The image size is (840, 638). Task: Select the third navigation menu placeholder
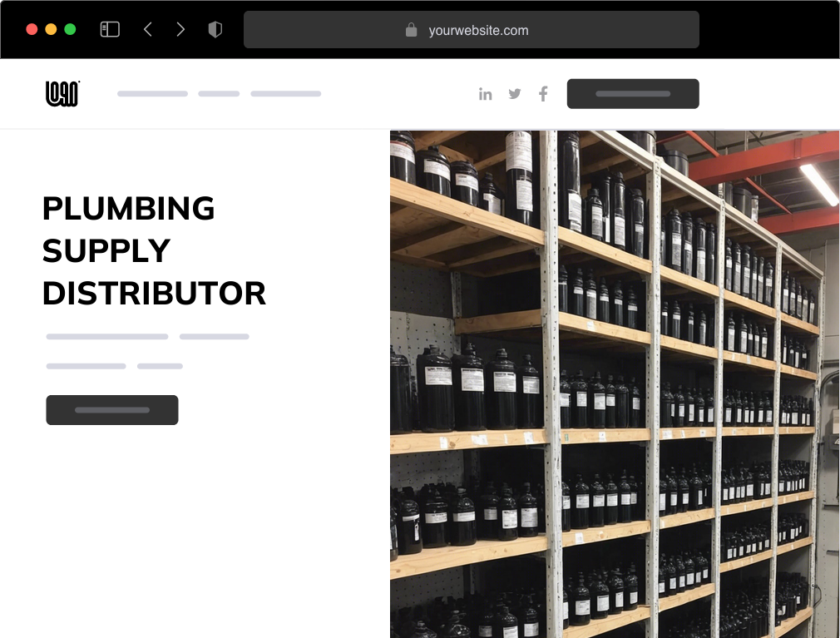coord(285,94)
